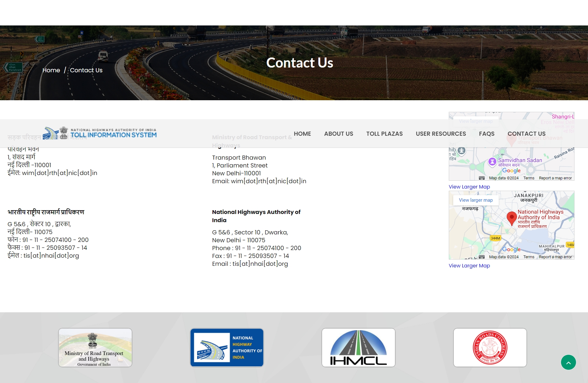Open Ministry of Road Transport and Highways logo
Screen dimensions: 588x383
coord(95,347)
